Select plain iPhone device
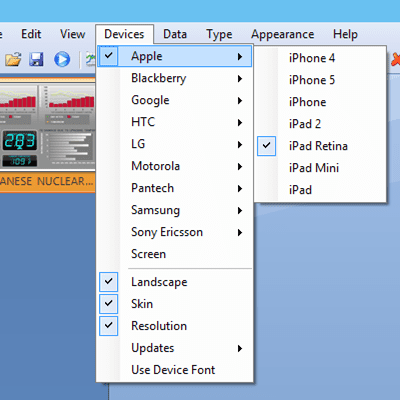Image resolution: width=400 pixels, height=400 pixels. pos(320,102)
